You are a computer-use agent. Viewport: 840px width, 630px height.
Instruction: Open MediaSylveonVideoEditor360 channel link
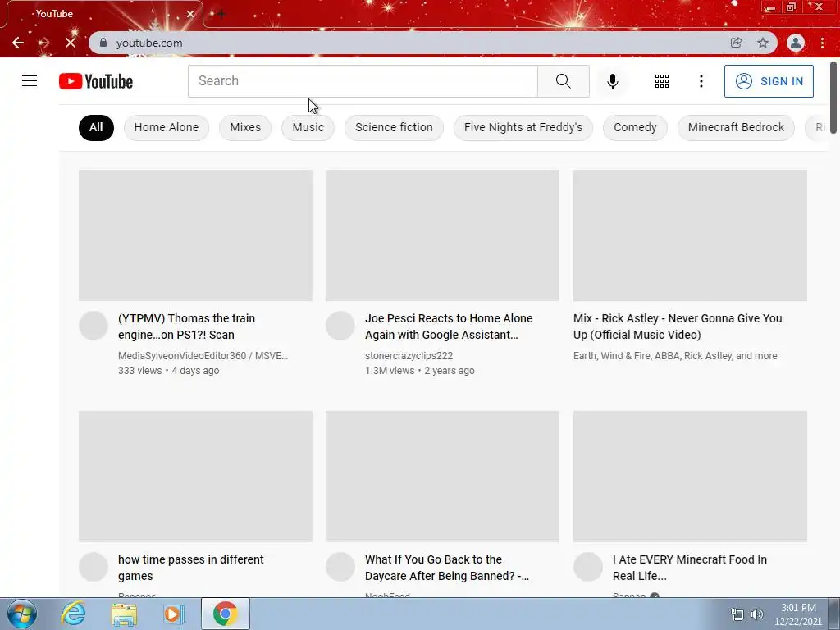[x=203, y=356]
